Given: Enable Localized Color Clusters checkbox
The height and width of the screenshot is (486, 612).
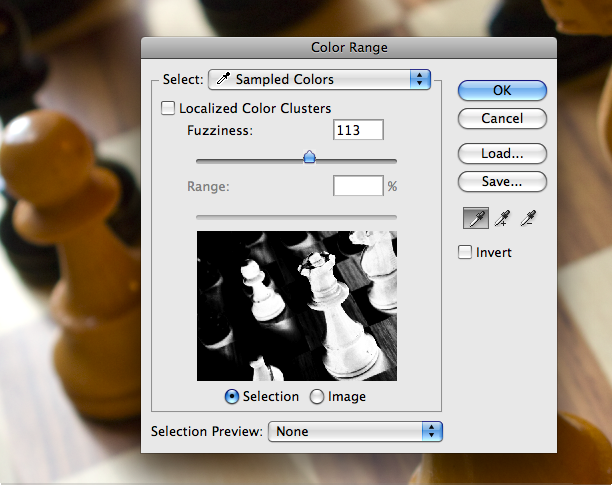Looking at the screenshot, I should click(x=168, y=108).
